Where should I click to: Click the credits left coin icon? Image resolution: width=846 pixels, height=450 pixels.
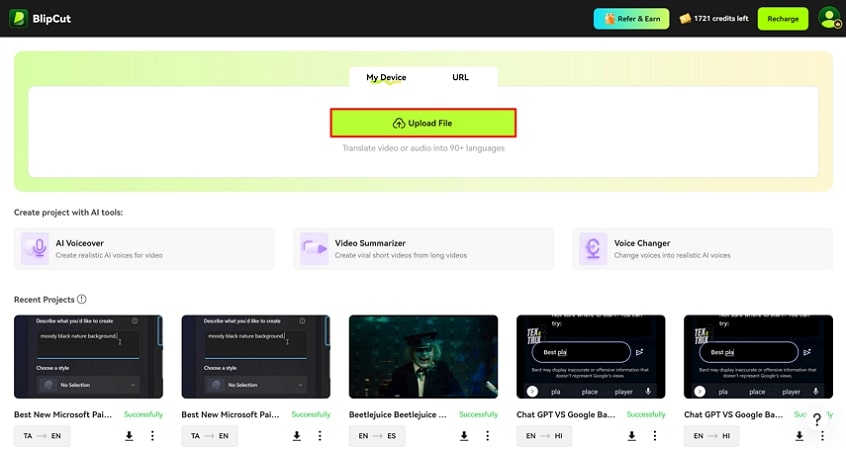(x=685, y=19)
